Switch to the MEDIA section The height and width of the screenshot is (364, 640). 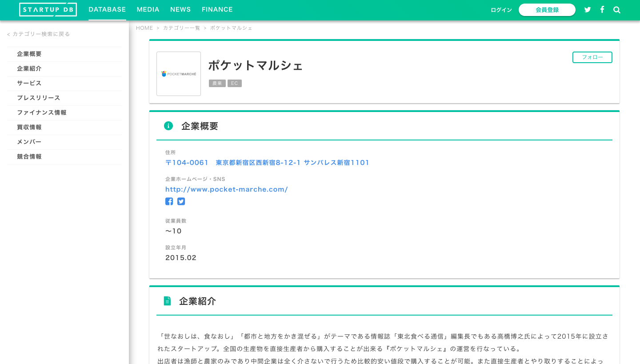pos(148,9)
